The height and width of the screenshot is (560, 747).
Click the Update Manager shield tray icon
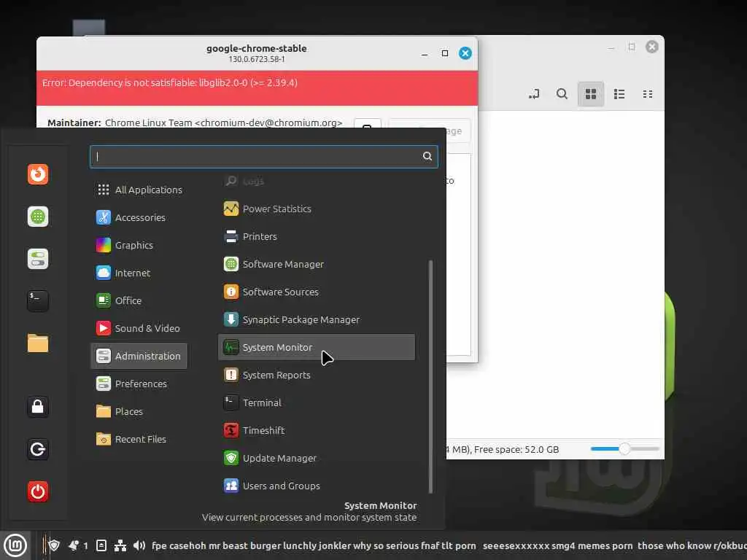(54, 545)
